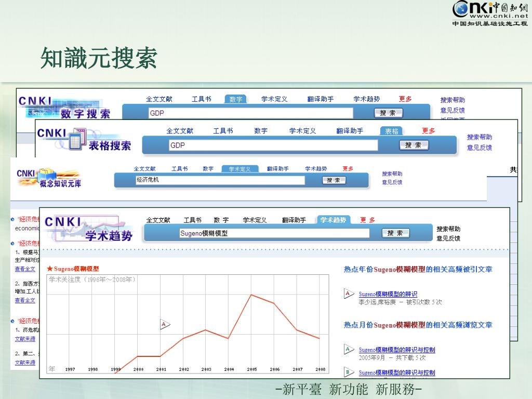Viewport: 532px width, 399px height.
Task: Go to 学术趋势 tab in the 数字搜索 window
Action: 366,99
